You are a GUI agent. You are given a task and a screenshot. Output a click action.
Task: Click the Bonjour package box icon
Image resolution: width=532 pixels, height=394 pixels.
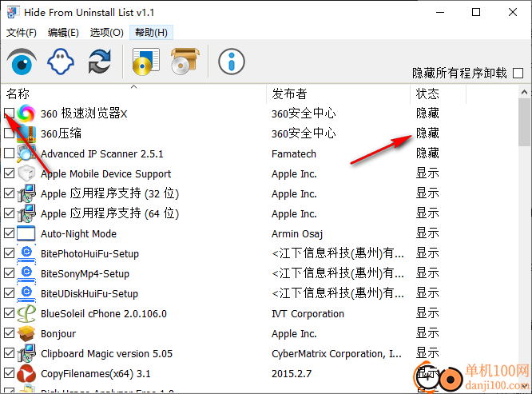[26, 333]
